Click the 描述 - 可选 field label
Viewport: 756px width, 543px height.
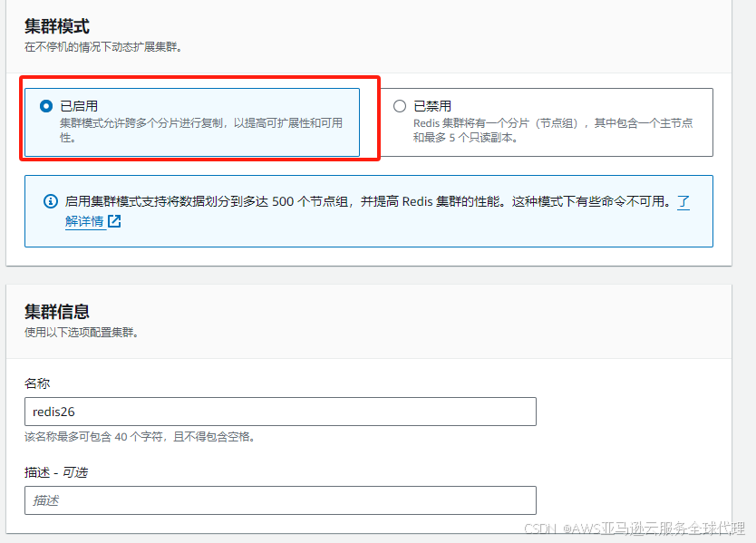click(x=56, y=472)
